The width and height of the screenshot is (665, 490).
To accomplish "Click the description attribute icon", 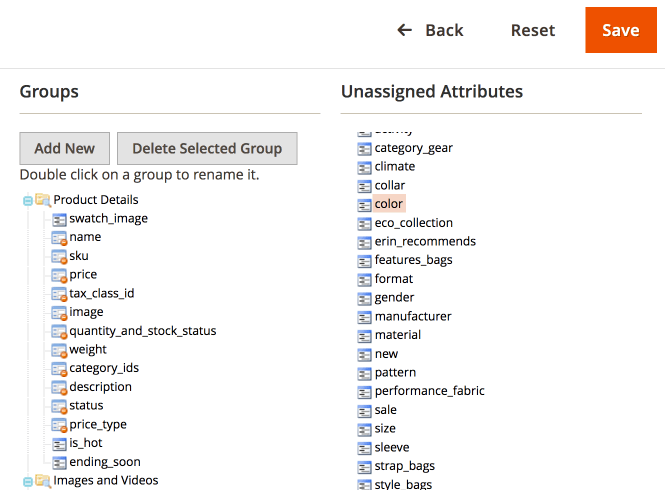I will point(59,388).
